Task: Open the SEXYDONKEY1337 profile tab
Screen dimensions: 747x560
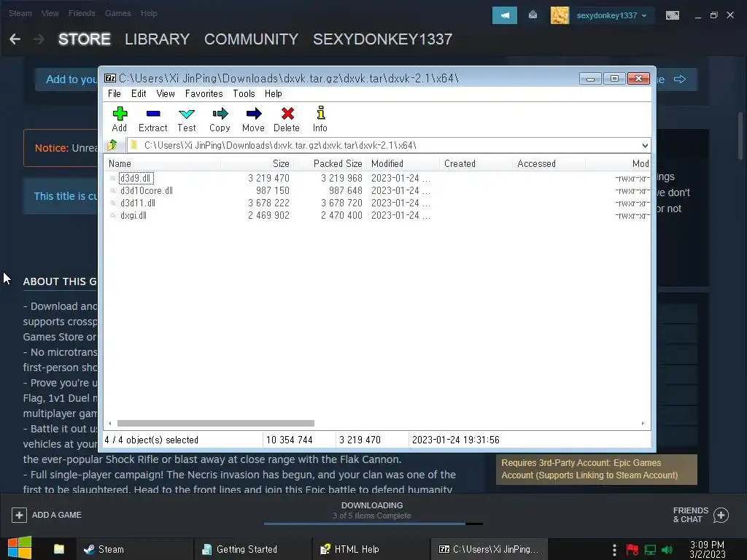Action: 382,39
